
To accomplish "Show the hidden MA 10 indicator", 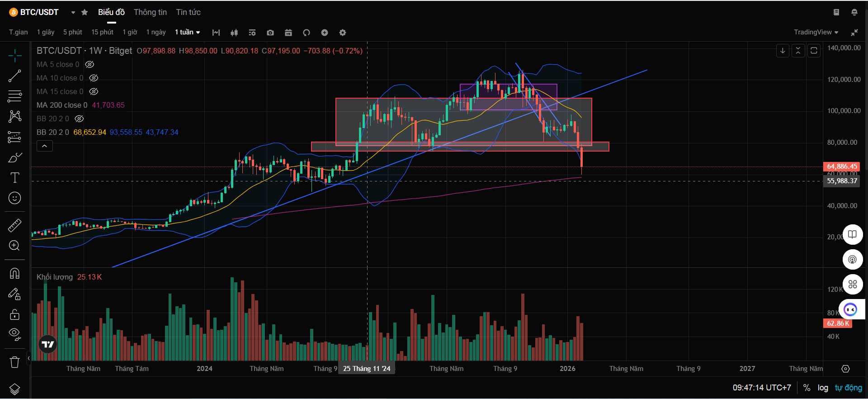I will (94, 78).
